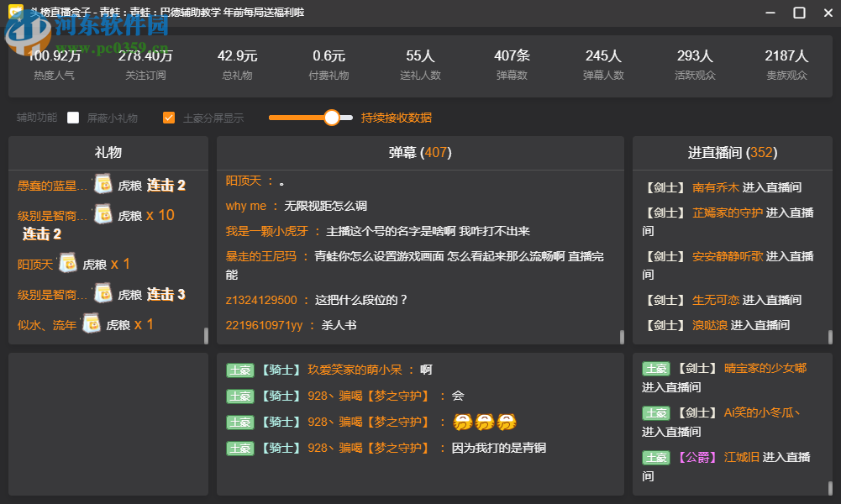Click the first laughing emoji in 梦之守护's message
Viewport: 841px width, 504px height.
(461, 422)
